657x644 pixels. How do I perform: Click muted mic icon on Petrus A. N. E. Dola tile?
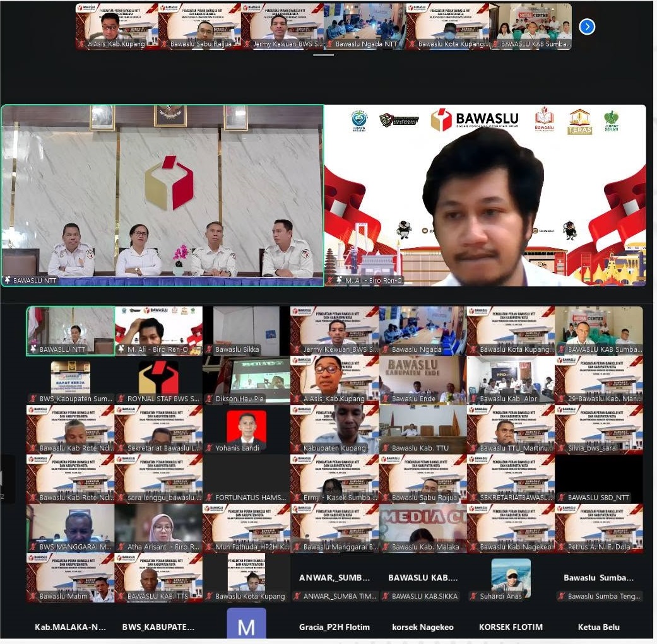click(x=562, y=547)
